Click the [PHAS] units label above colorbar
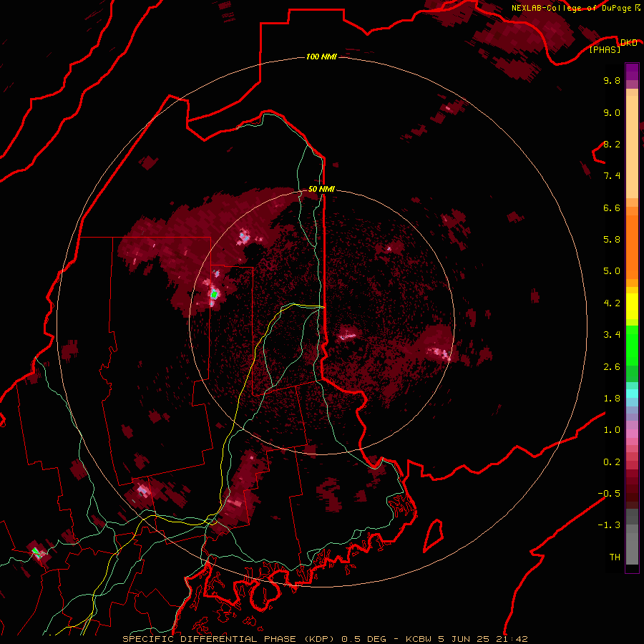This screenshot has height=644, width=644. coord(605,49)
